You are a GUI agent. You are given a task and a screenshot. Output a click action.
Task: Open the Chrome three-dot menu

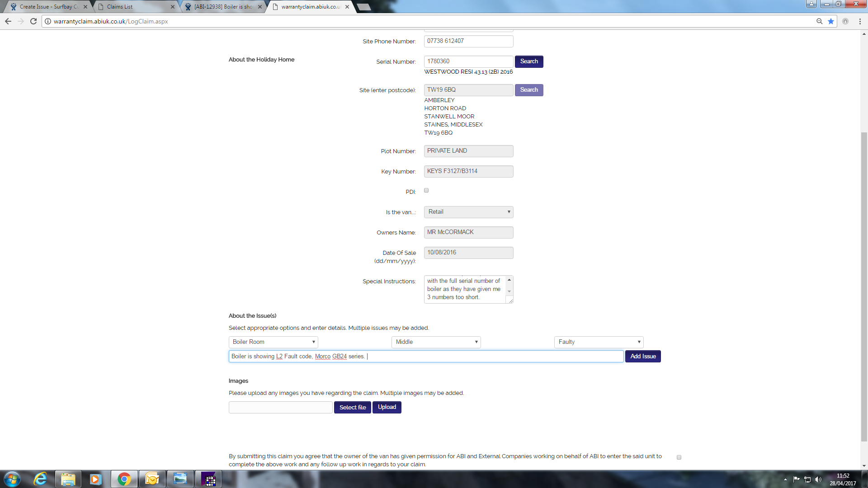(860, 21)
